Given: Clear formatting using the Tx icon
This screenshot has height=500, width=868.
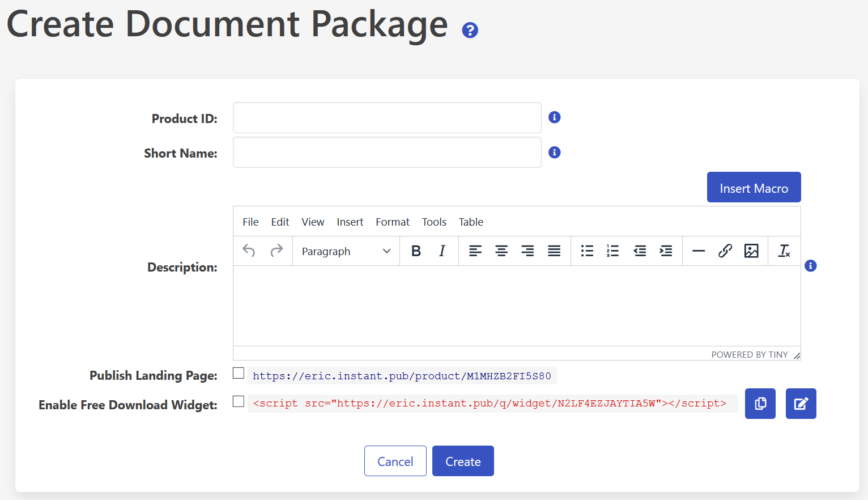Looking at the screenshot, I should [784, 251].
